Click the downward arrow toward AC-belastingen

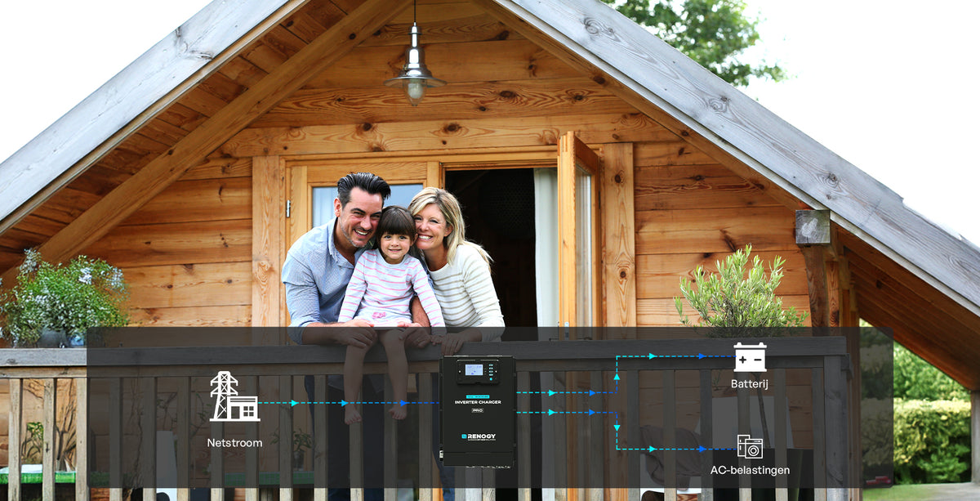[617, 426]
